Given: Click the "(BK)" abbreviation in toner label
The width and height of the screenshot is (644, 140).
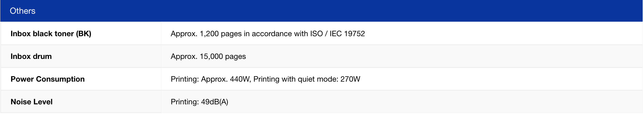Looking at the screenshot, I should click(x=84, y=34).
